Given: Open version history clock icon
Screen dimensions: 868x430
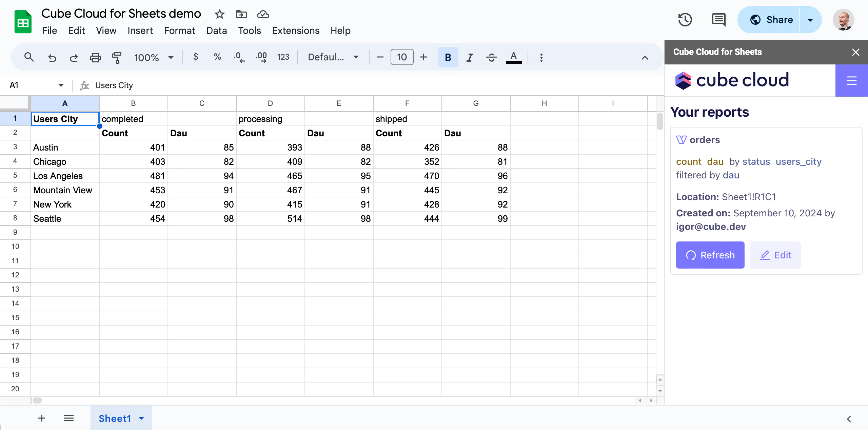Looking at the screenshot, I should tap(685, 20).
